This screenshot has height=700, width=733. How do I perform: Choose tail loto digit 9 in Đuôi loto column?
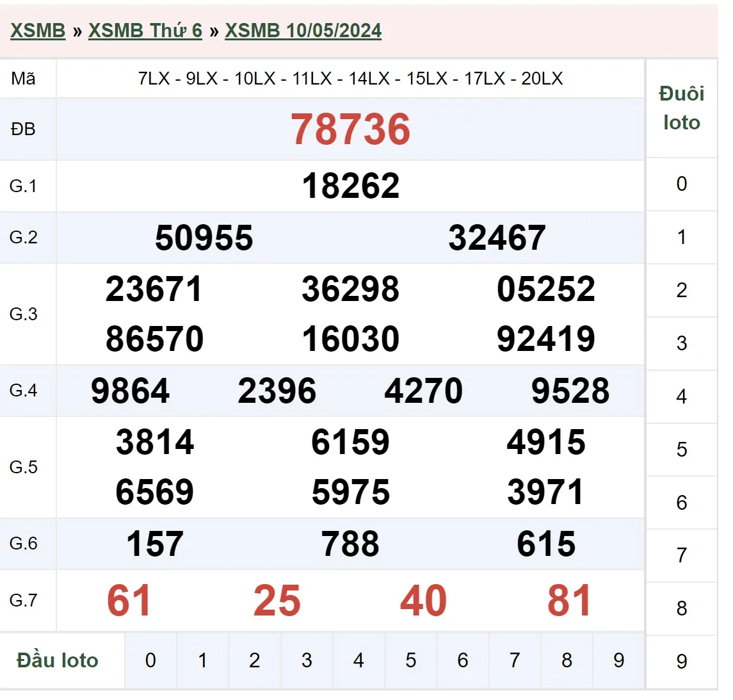tap(681, 662)
